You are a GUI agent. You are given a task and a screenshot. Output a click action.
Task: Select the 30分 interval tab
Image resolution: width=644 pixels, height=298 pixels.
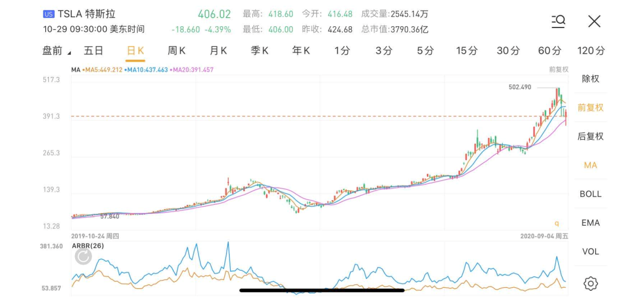[x=509, y=51]
